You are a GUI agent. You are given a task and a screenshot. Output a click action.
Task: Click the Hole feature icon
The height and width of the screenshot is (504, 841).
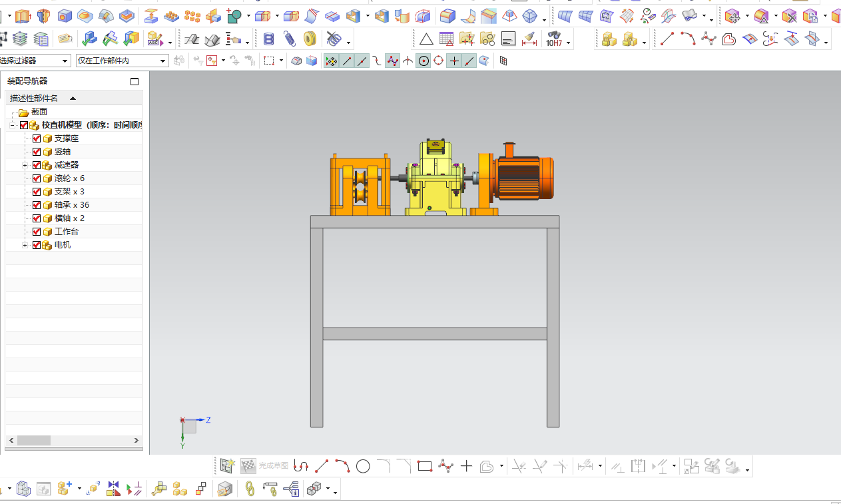65,15
